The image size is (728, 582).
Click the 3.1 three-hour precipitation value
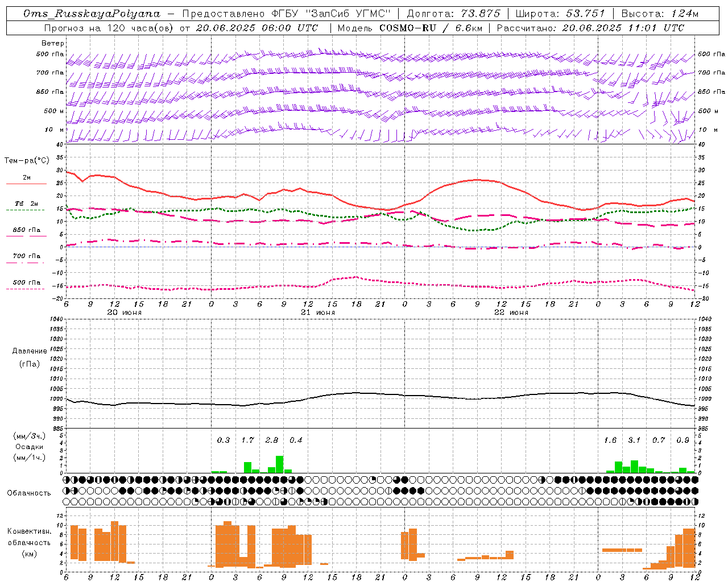(634, 440)
